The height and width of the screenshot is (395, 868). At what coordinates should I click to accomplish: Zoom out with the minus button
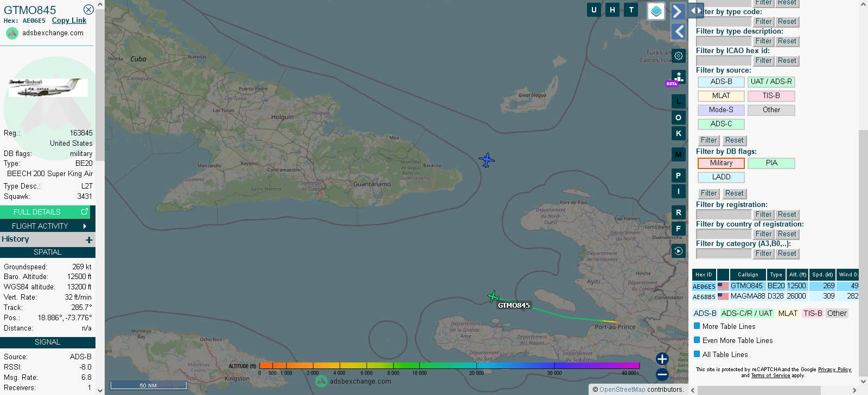pyautogui.click(x=662, y=374)
